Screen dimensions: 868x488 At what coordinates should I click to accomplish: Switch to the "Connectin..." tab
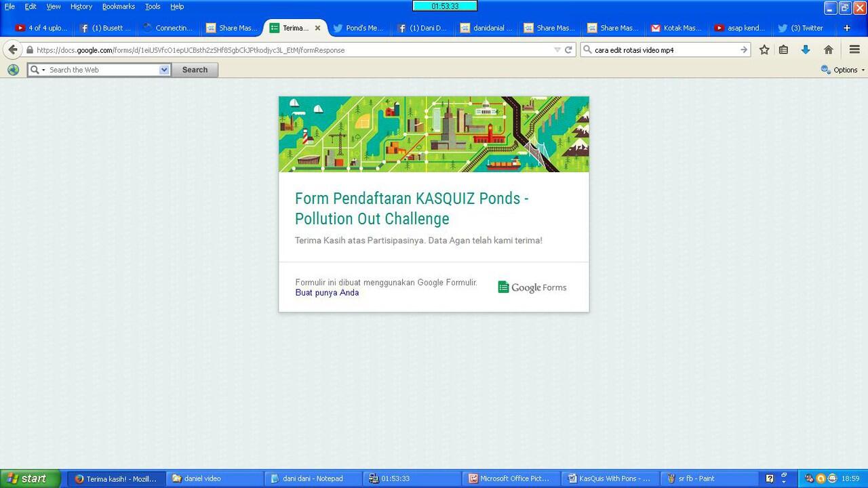click(169, 28)
